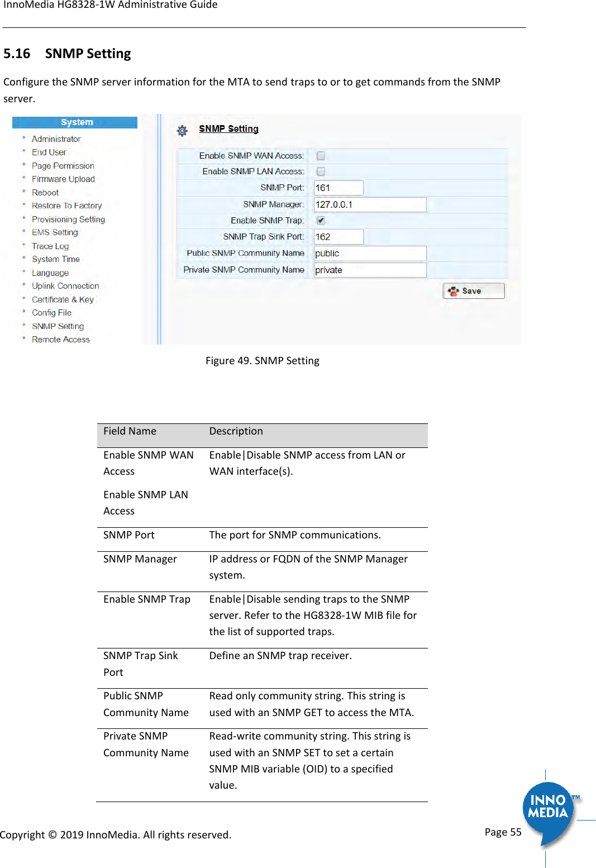
Task: Click the red people icon on the Save button
Action: (454, 290)
